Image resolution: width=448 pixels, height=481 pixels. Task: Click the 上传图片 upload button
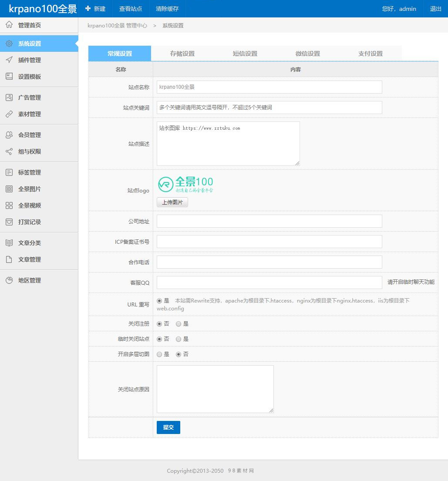172,202
